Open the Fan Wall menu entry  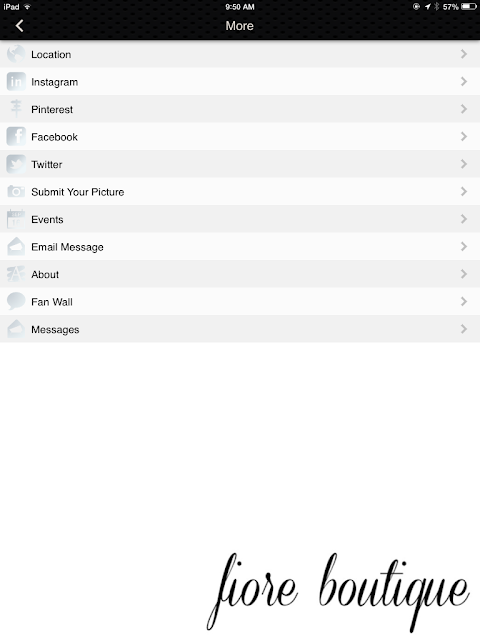[240, 302]
